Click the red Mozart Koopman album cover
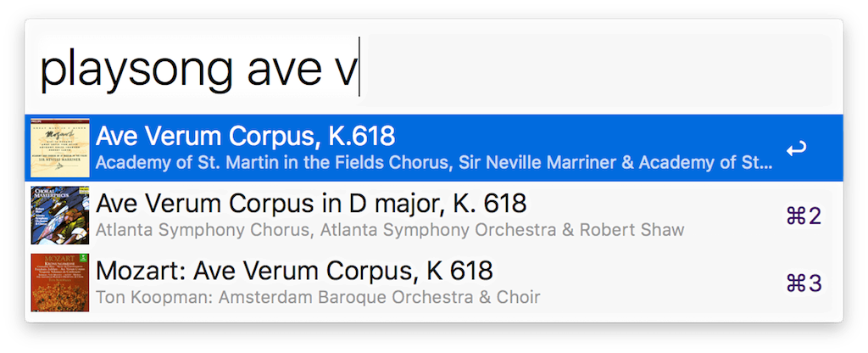 60,283
